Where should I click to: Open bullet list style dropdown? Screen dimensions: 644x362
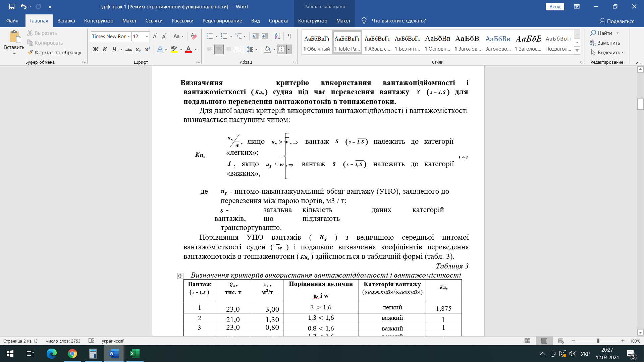[x=217, y=36]
